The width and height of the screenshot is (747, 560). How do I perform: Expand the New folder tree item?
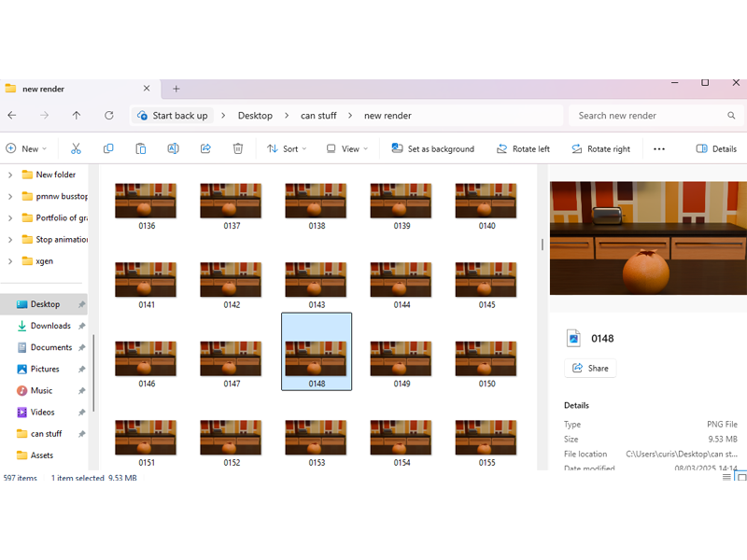[x=10, y=175]
